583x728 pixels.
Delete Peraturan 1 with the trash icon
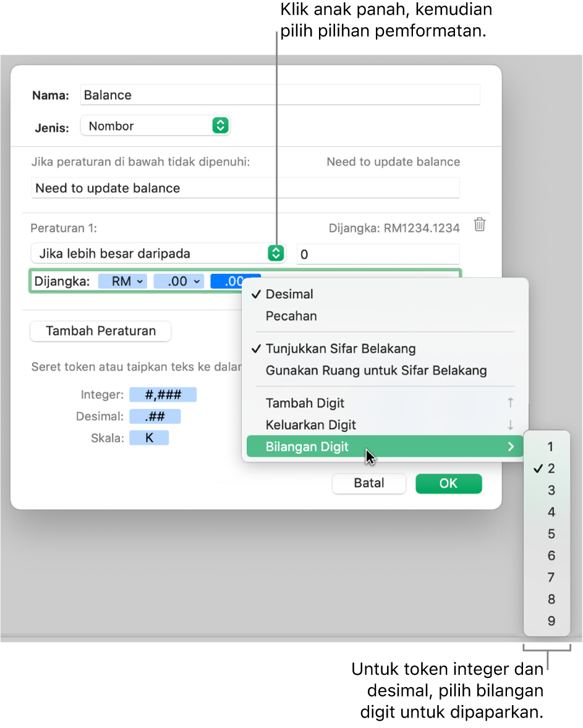[480, 225]
